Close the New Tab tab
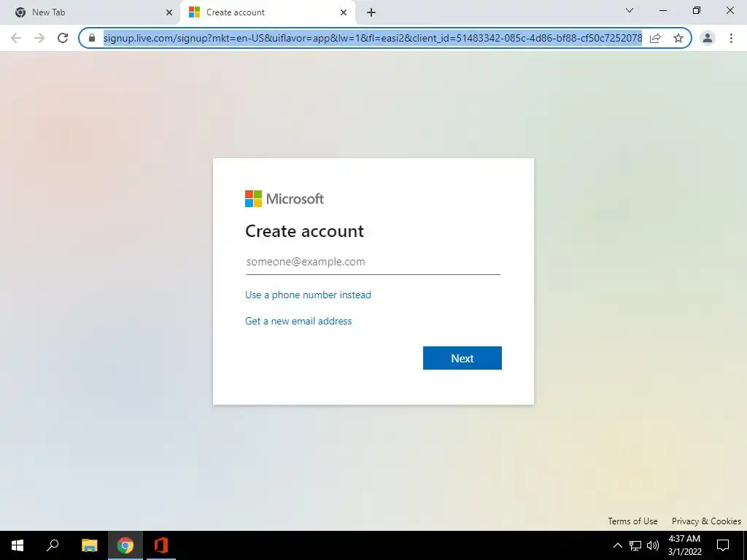This screenshot has width=747, height=560. (169, 12)
